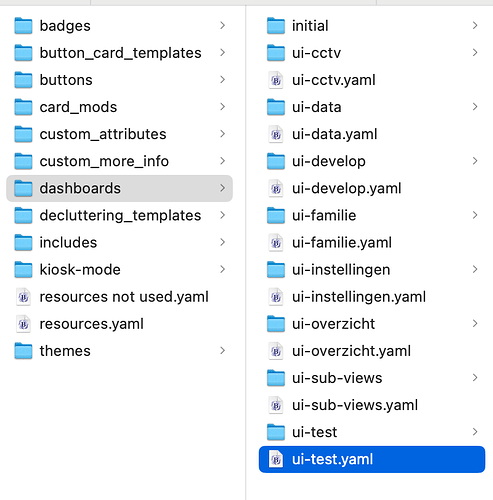Select the ui-overzicht.yaml file icon
The height and width of the screenshot is (500, 493).
pos(276,351)
